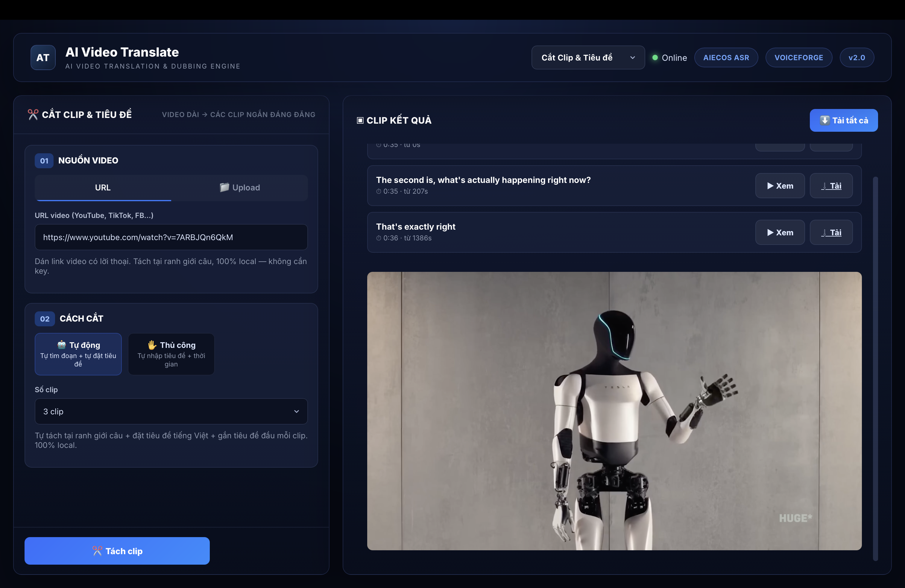Click the AT logo icon
Screen dimensions: 905x588
click(x=43, y=57)
